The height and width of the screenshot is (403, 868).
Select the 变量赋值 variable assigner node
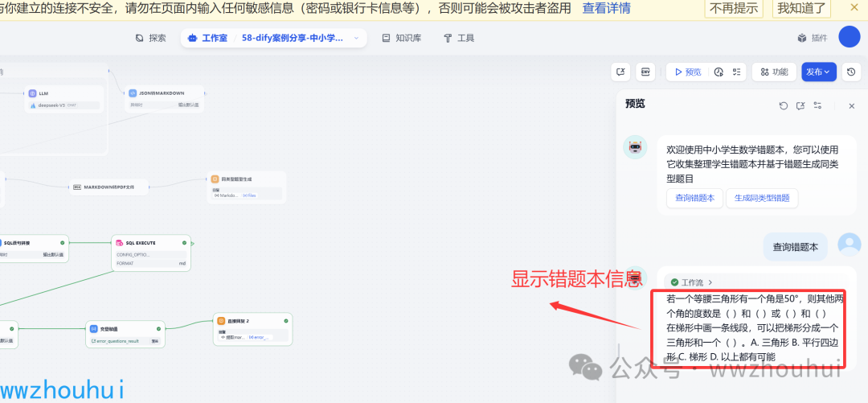click(125, 335)
